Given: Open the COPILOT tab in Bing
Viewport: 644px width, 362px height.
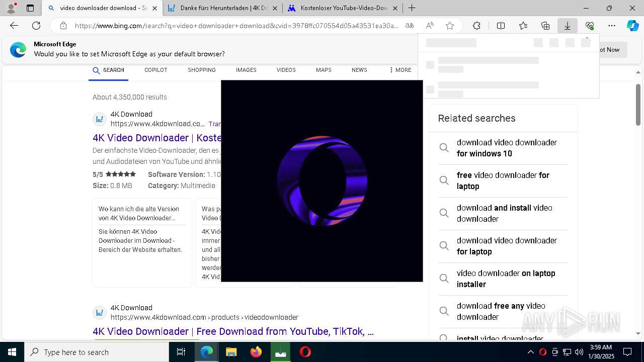Looking at the screenshot, I should [x=155, y=70].
